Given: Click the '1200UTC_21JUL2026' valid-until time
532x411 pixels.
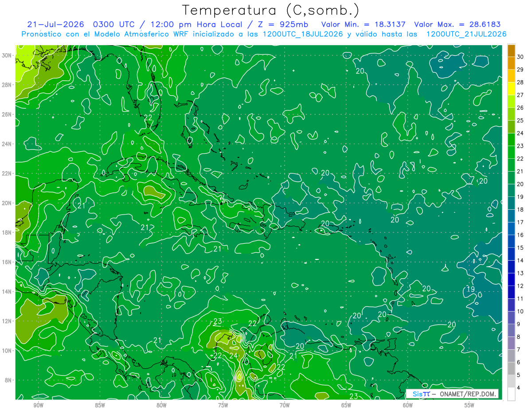Looking at the screenshot, I should [x=466, y=34].
